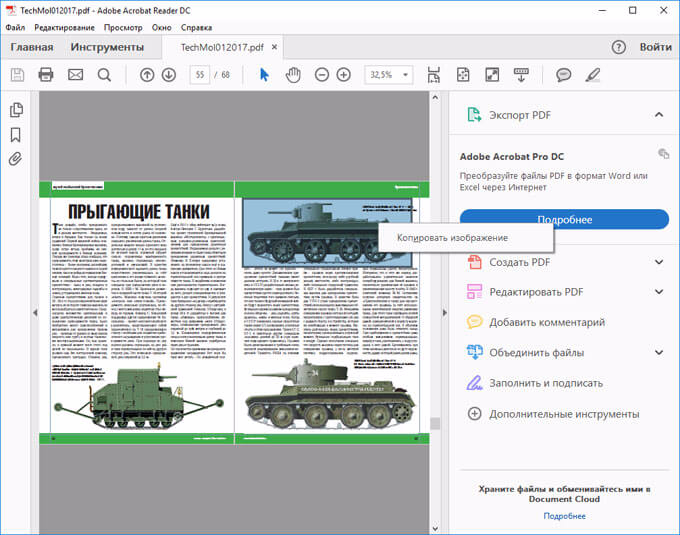Click the Save file icon in toolbar
The width and height of the screenshot is (680, 535).
[17, 75]
